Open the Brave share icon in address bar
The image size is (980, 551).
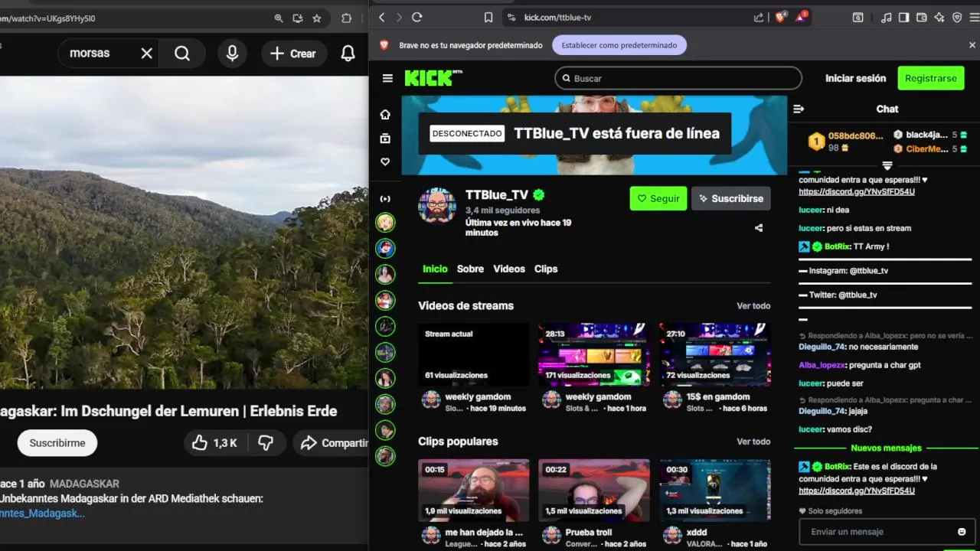point(759,17)
